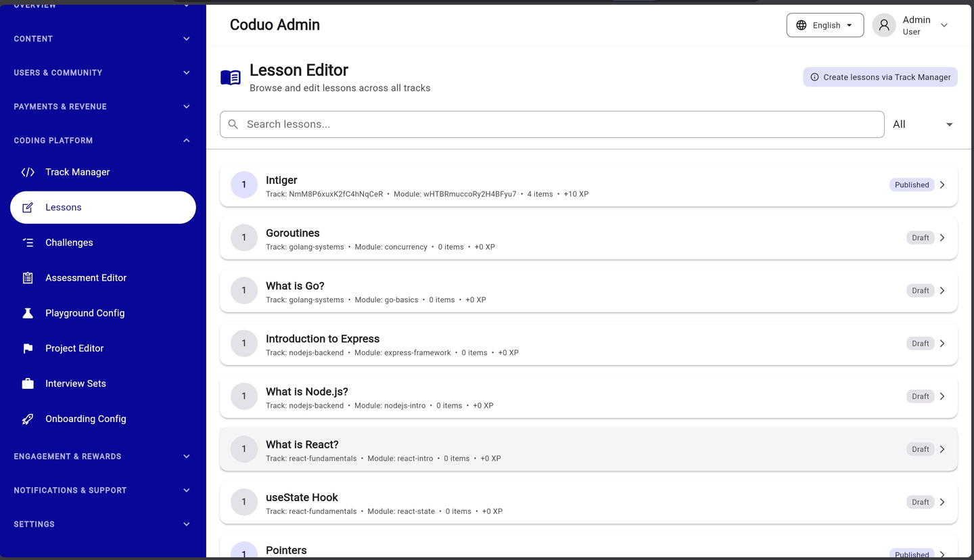Image resolution: width=974 pixels, height=560 pixels.
Task: Open Introduction to Express chevron arrow
Action: pyautogui.click(x=943, y=344)
